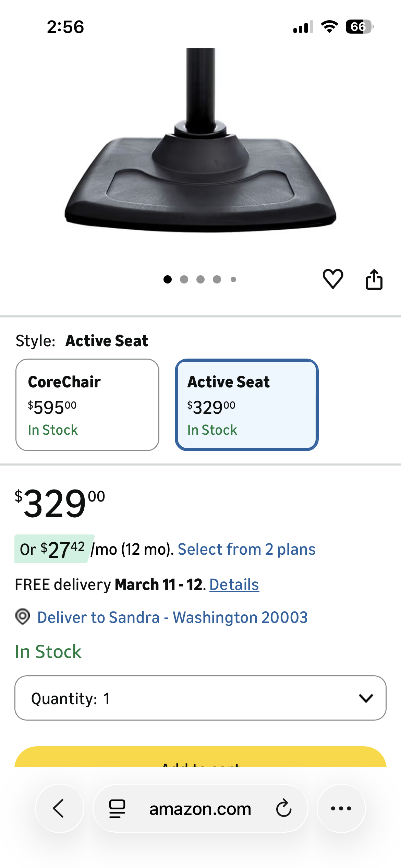Tap the battery status indicator

click(359, 27)
